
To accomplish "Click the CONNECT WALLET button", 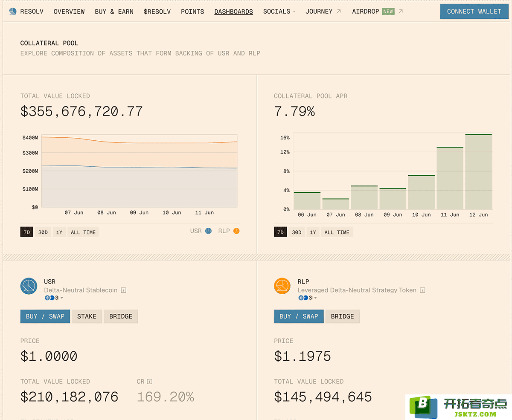I will click(x=474, y=12).
